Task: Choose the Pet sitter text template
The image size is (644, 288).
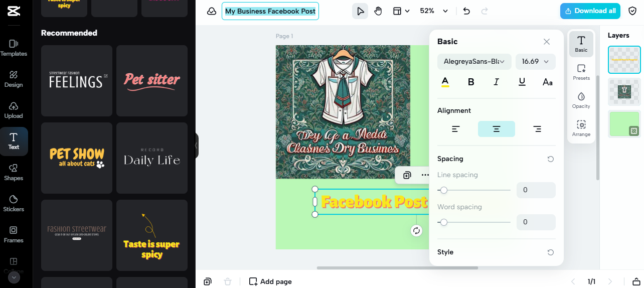Action: tap(152, 81)
